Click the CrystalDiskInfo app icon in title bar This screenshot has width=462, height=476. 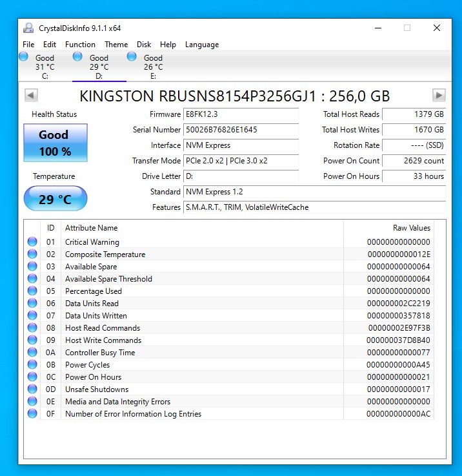click(28, 28)
